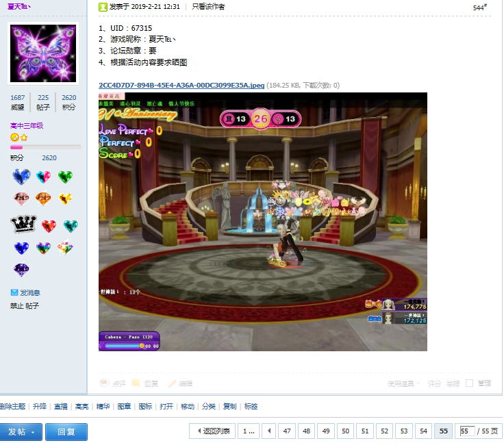Tick the checkbox beside 管理
Screen dimensions: 504x443
tap(469, 383)
